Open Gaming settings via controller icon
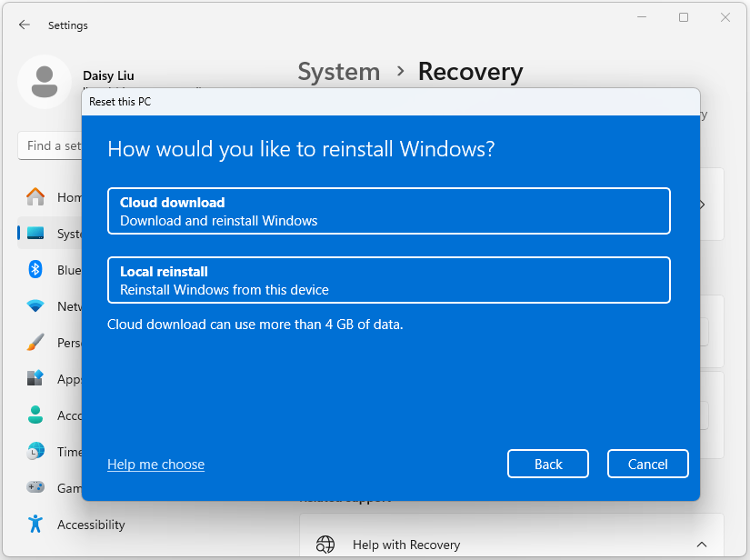This screenshot has height=560, width=750. coord(35,488)
